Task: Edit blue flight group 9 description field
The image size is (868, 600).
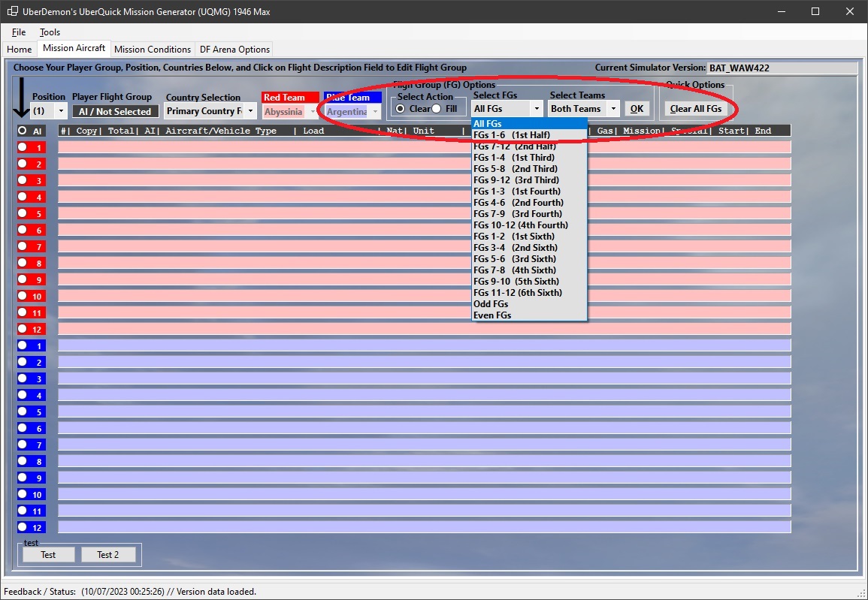Action: pos(425,478)
